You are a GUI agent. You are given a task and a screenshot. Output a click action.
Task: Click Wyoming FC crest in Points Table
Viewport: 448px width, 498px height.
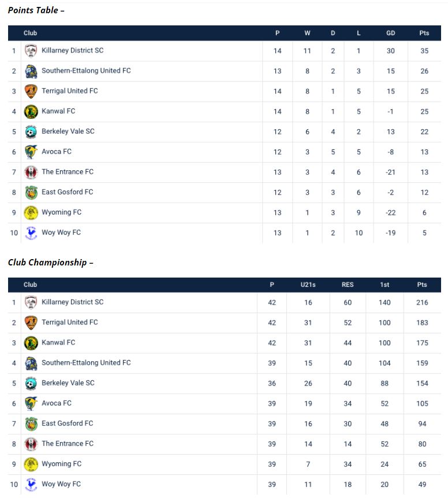click(31, 212)
